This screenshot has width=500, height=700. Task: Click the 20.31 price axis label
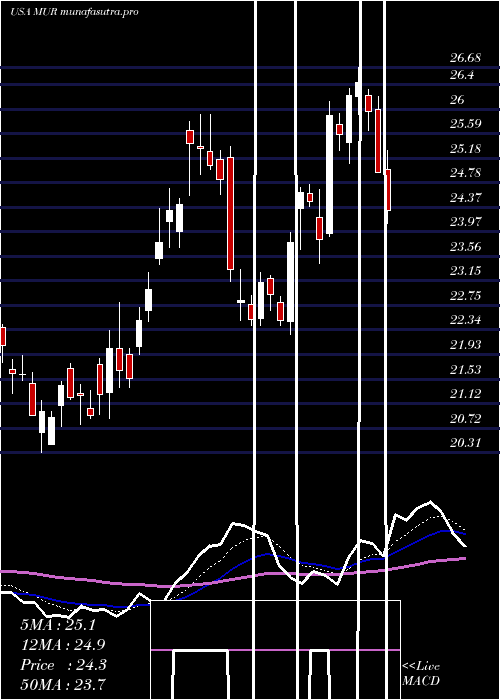click(x=466, y=442)
